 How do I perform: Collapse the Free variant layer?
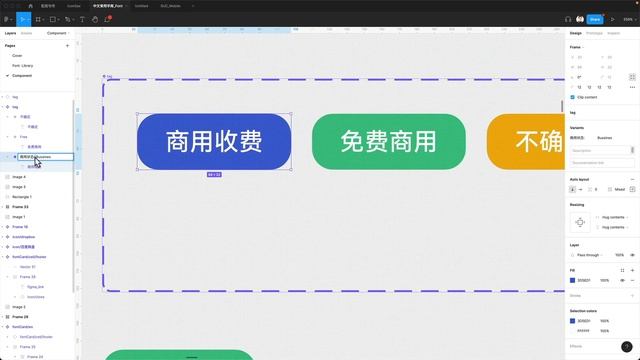[7, 137]
